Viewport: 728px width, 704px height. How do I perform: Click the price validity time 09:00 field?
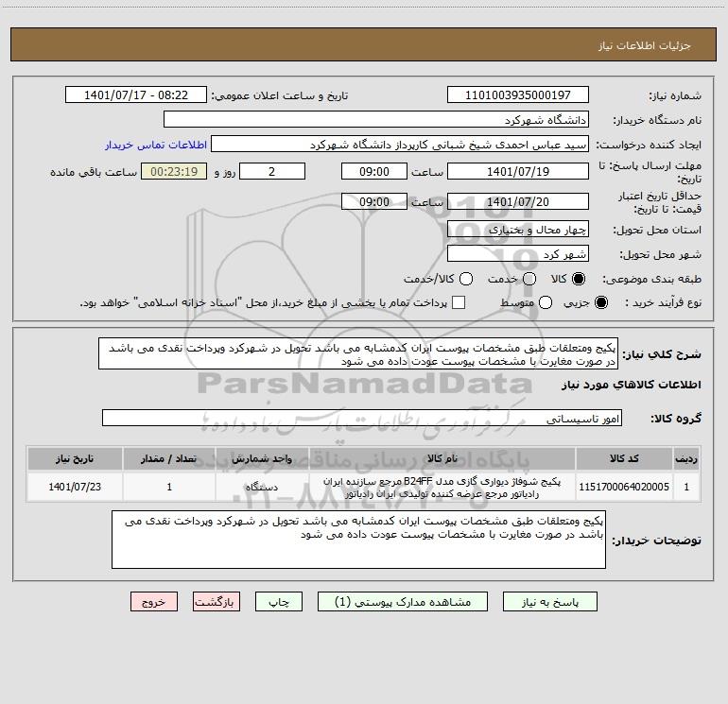[374, 201]
